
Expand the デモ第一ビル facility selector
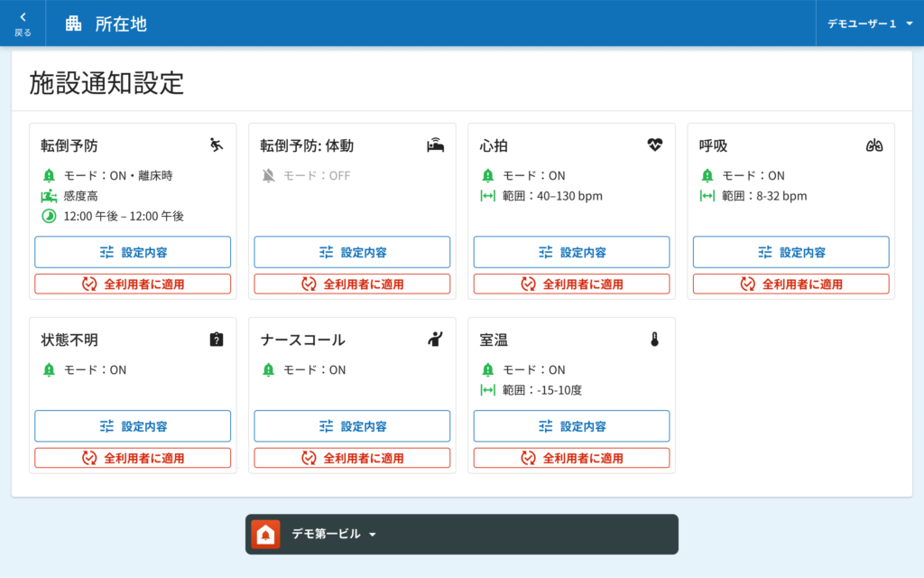click(x=334, y=534)
